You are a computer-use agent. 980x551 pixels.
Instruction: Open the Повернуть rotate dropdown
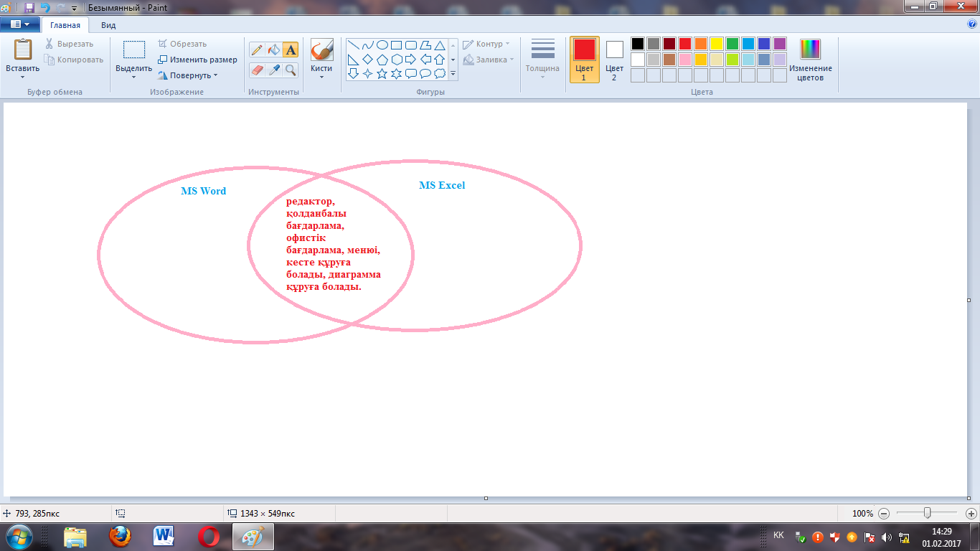tap(188, 75)
